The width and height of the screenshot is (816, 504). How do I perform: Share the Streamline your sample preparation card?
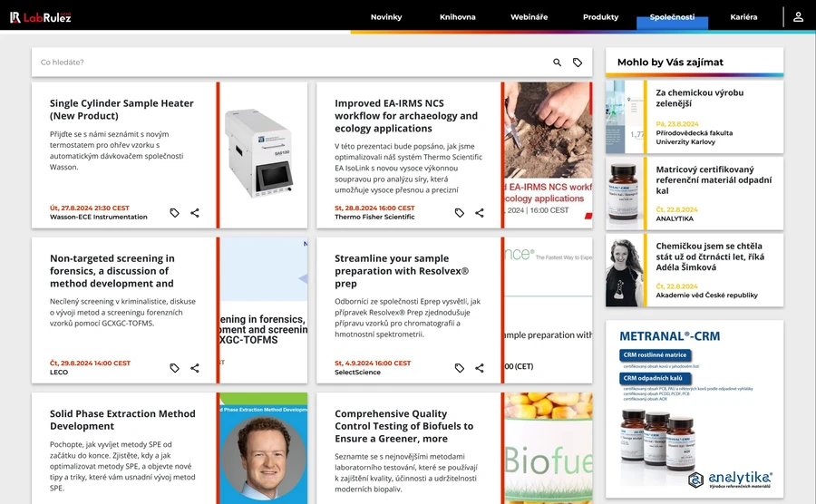coord(480,368)
